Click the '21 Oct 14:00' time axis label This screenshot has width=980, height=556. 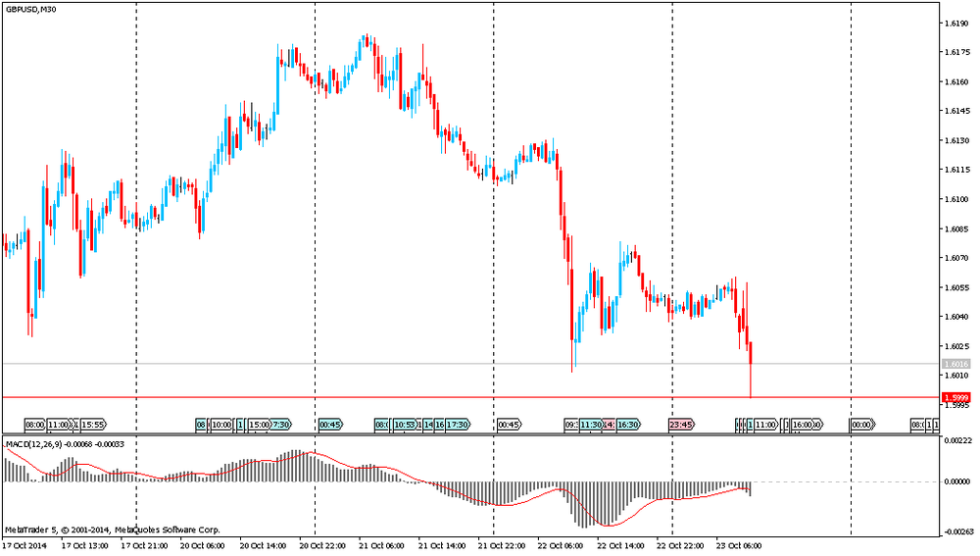coord(442,545)
